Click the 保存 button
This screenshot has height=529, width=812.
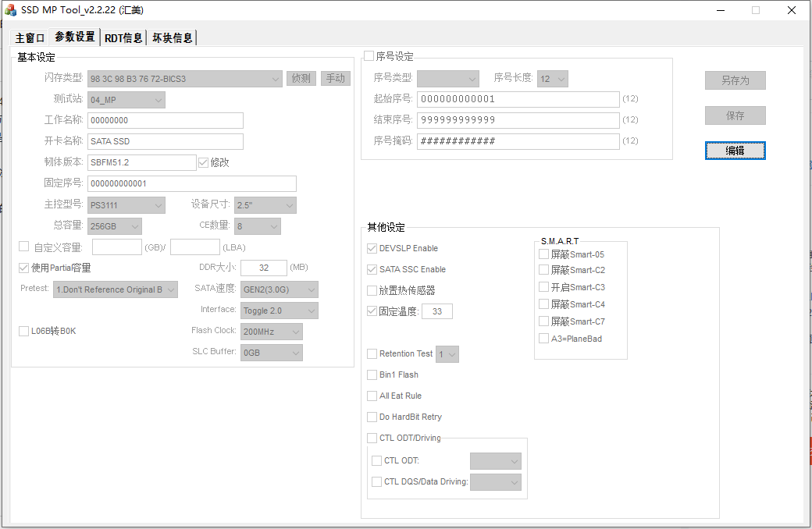tap(735, 115)
